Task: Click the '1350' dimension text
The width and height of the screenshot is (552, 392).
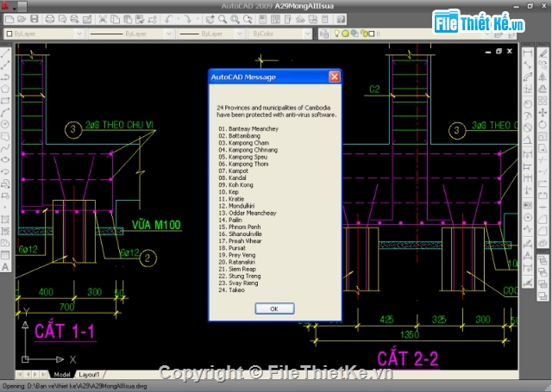Action: pos(410,334)
